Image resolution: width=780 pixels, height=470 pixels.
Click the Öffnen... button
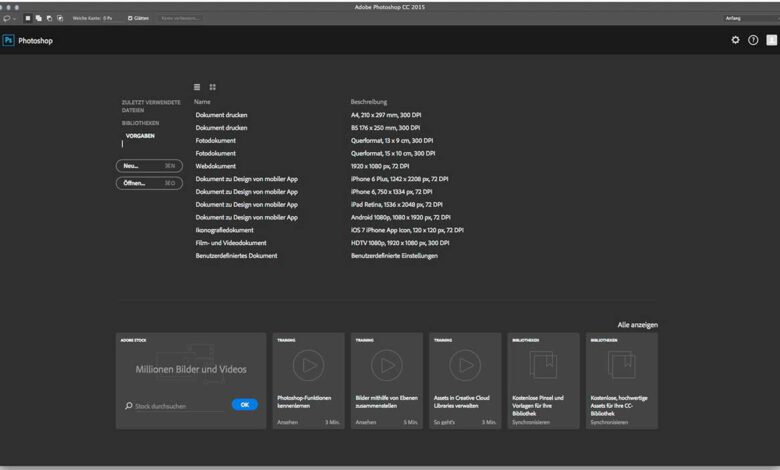pos(149,183)
